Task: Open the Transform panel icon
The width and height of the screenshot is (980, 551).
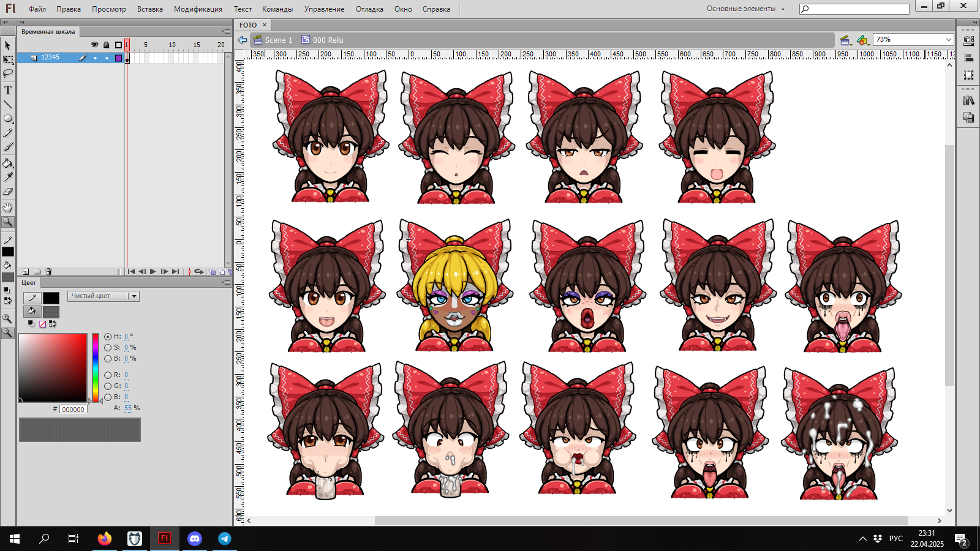Action: [968, 75]
